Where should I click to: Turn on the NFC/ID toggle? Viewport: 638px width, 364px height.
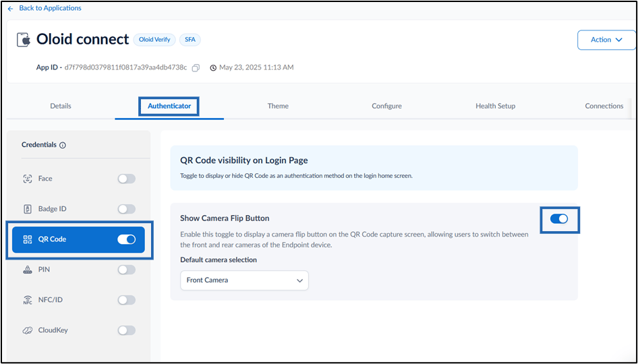click(x=127, y=300)
